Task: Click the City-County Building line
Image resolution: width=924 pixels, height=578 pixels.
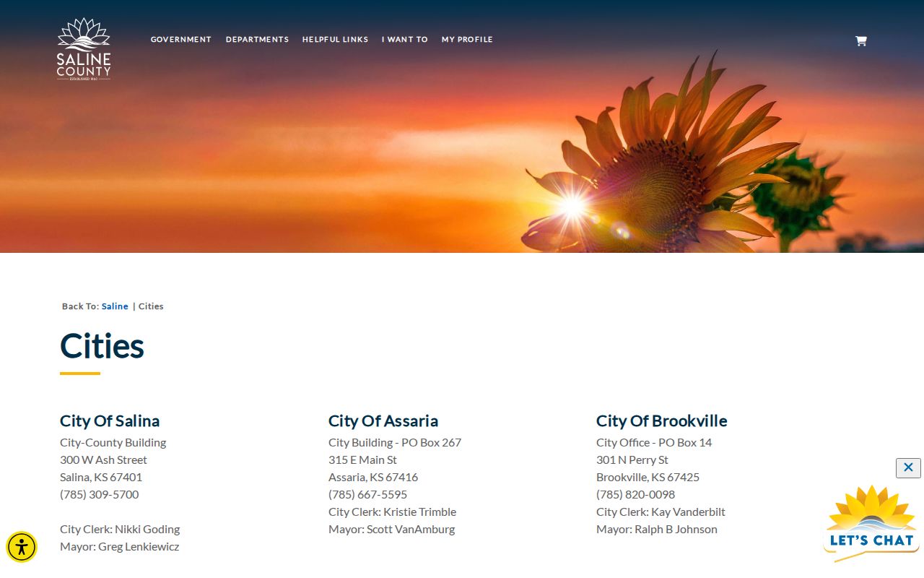Action: coord(113,442)
